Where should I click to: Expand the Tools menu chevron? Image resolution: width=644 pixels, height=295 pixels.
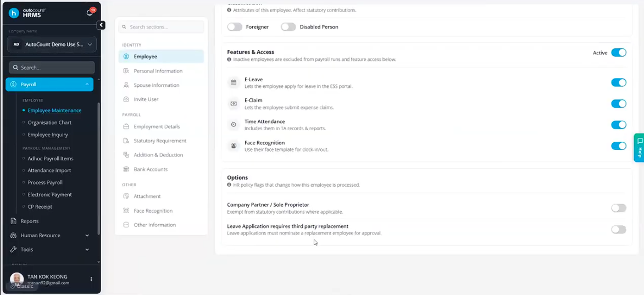(87, 249)
